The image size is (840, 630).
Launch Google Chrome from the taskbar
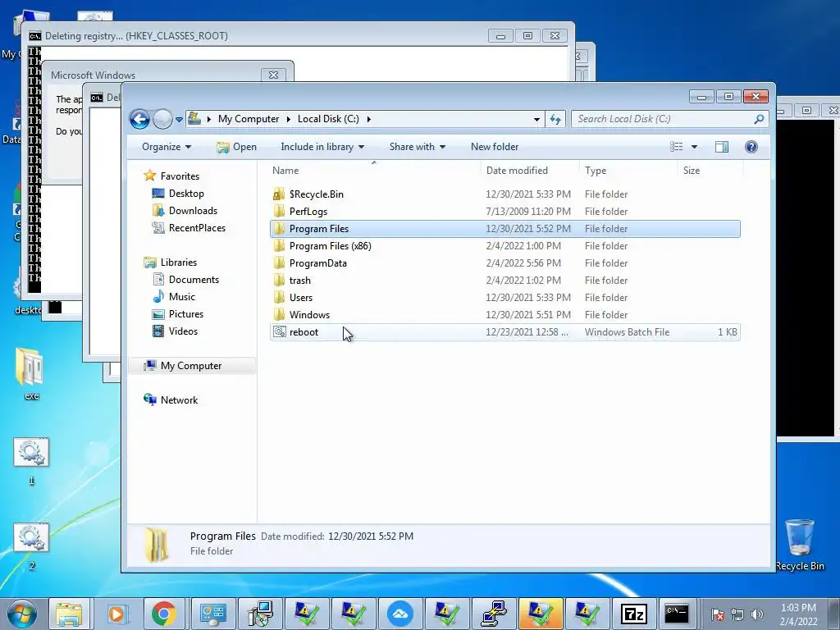pyautogui.click(x=163, y=614)
